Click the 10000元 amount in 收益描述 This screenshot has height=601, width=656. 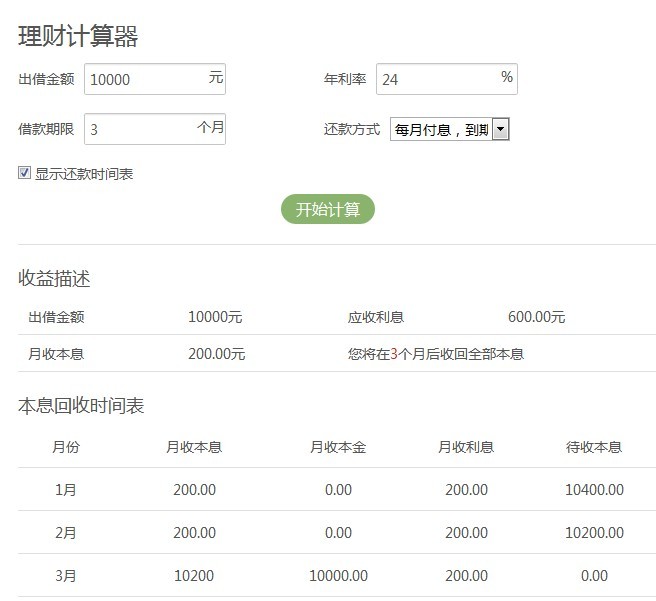pyautogui.click(x=215, y=317)
